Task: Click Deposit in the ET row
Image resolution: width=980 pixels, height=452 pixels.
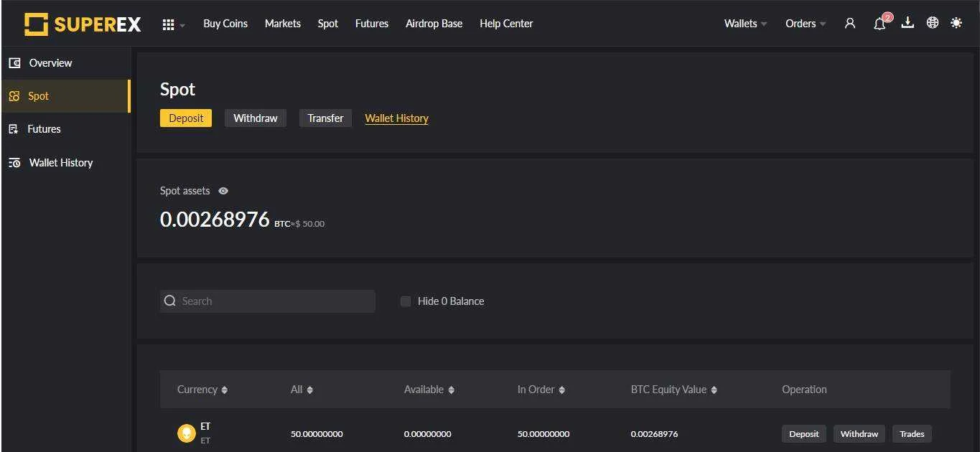Action: tap(804, 433)
